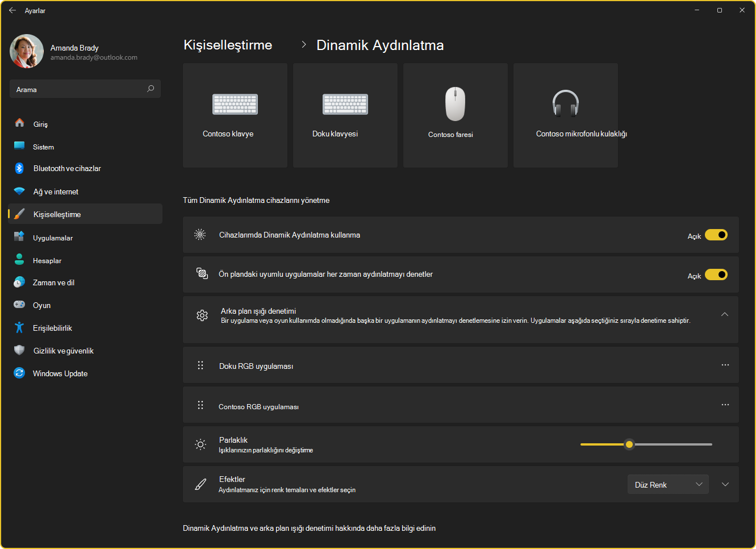
Task: Go to Sistem settings
Action: click(85, 147)
